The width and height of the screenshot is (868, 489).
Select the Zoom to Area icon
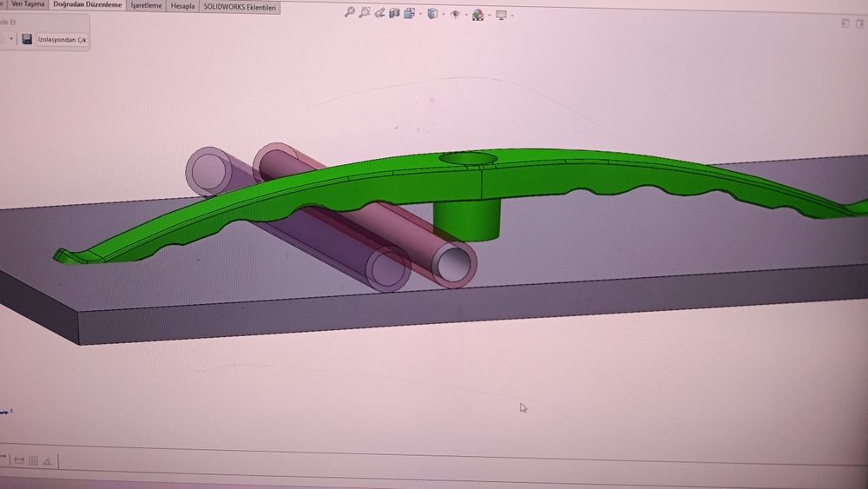click(365, 12)
